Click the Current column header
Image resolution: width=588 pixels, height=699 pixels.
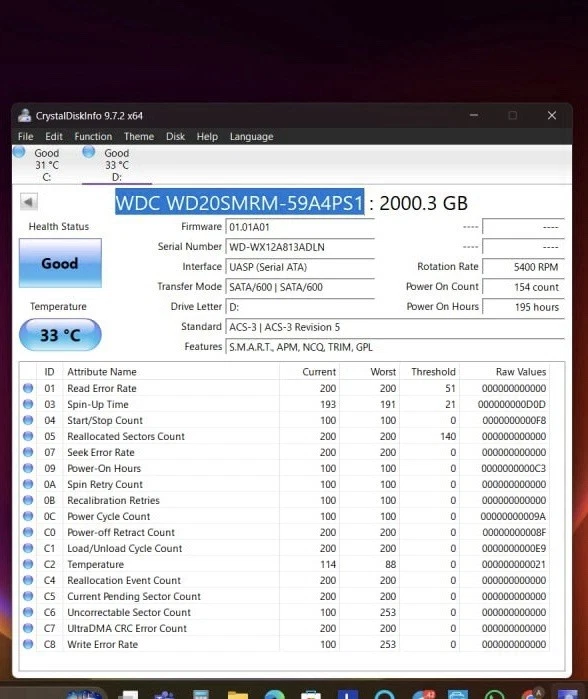308,372
